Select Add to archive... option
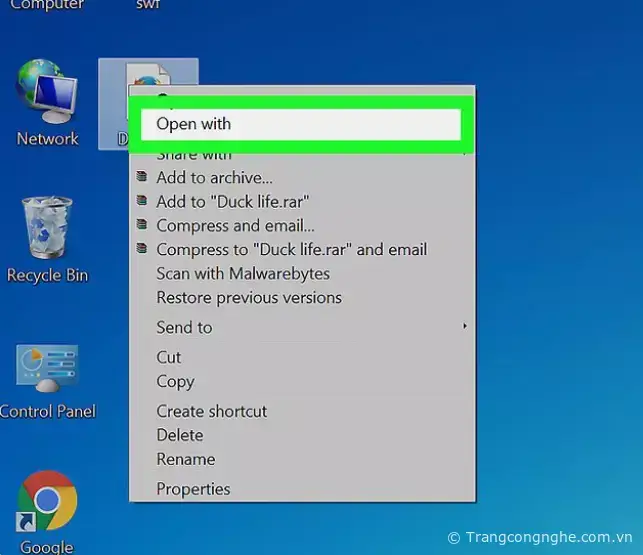 click(x=214, y=178)
